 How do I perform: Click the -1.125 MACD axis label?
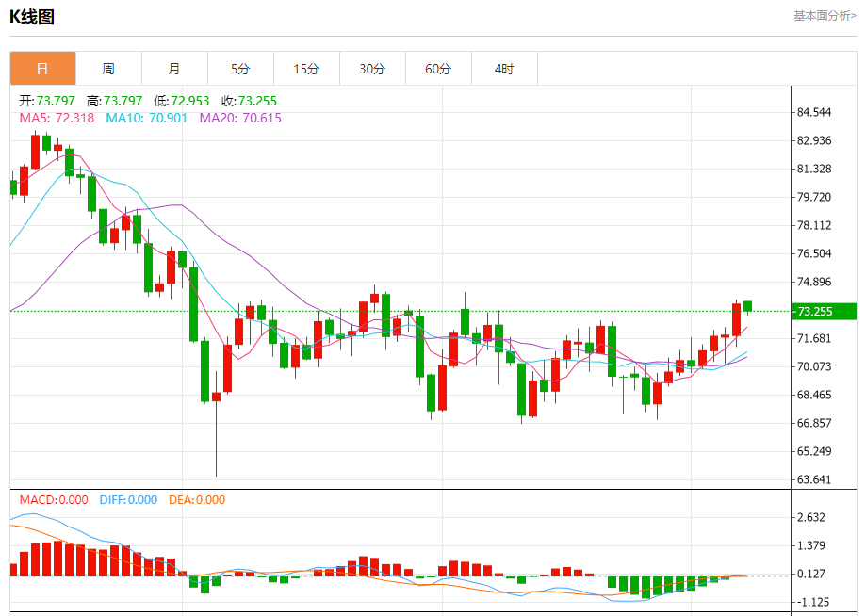(812, 602)
